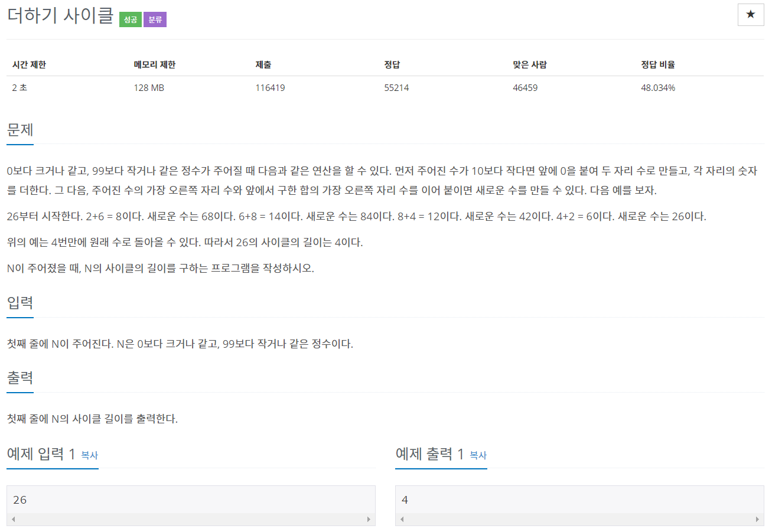Click the solved users count 46459
The height and width of the screenshot is (532, 772).
point(525,88)
